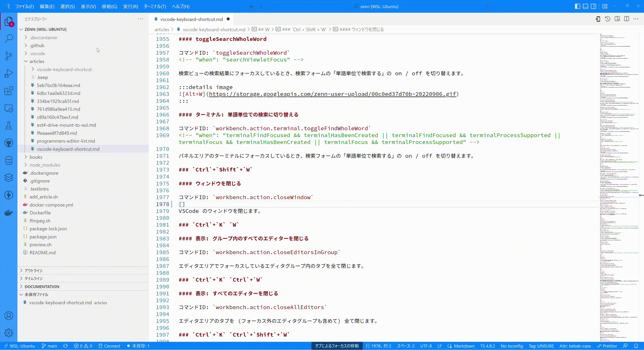The width and height of the screenshot is (644, 350).
Task: Open the Extensions view
Action: point(9,91)
